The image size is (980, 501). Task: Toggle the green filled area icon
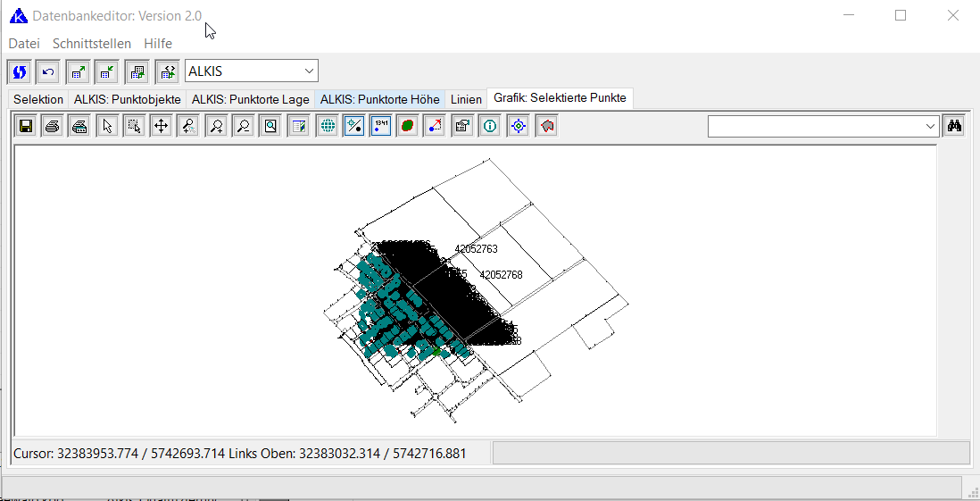click(x=408, y=126)
